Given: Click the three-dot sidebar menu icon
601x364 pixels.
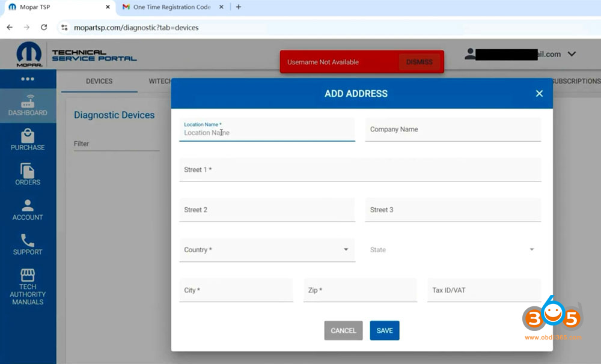Looking at the screenshot, I should (x=28, y=79).
